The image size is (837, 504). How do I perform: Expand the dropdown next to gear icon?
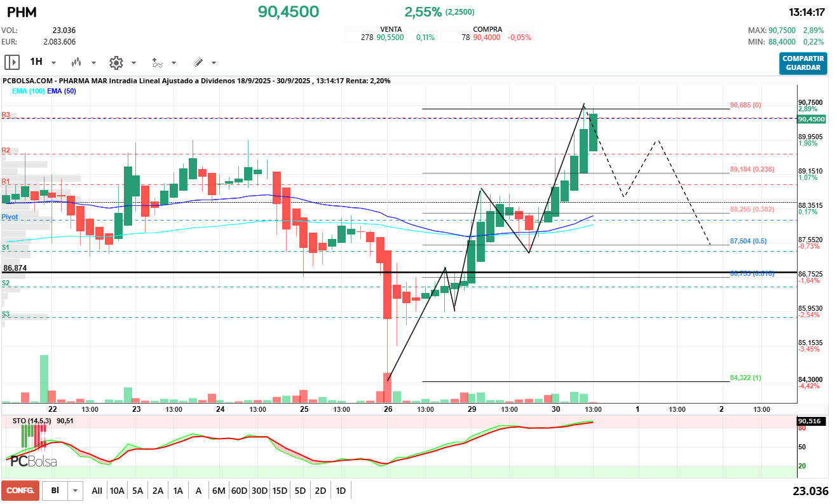coord(133,63)
